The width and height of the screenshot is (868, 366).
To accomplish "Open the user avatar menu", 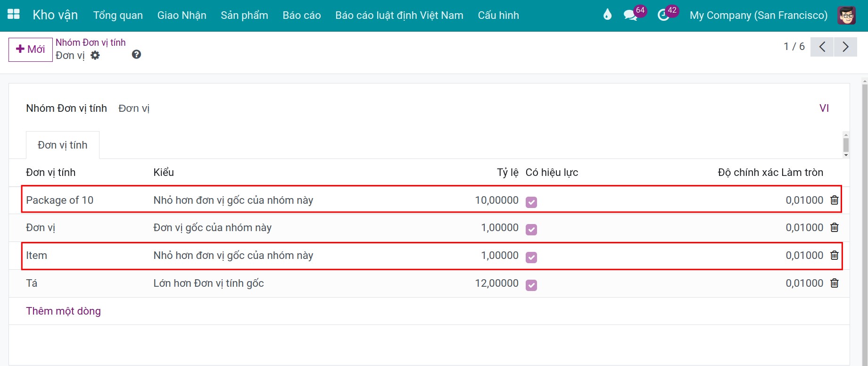I will point(847,15).
